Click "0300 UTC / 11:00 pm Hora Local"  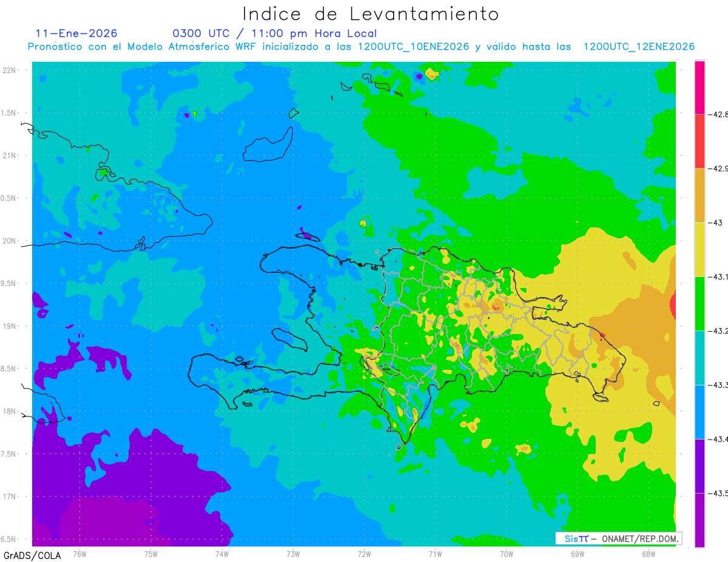pyautogui.click(x=275, y=33)
